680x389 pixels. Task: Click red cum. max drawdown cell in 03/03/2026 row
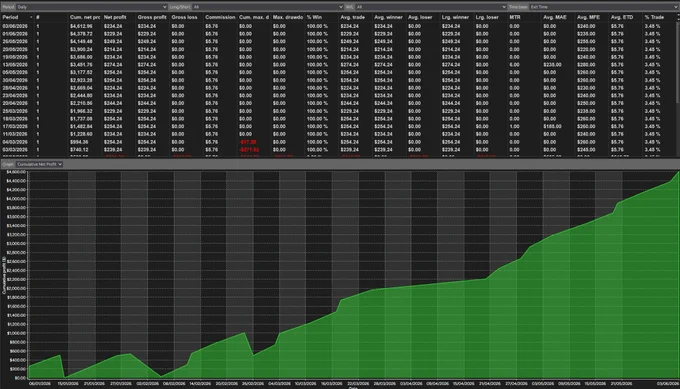click(x=249, y=150)
